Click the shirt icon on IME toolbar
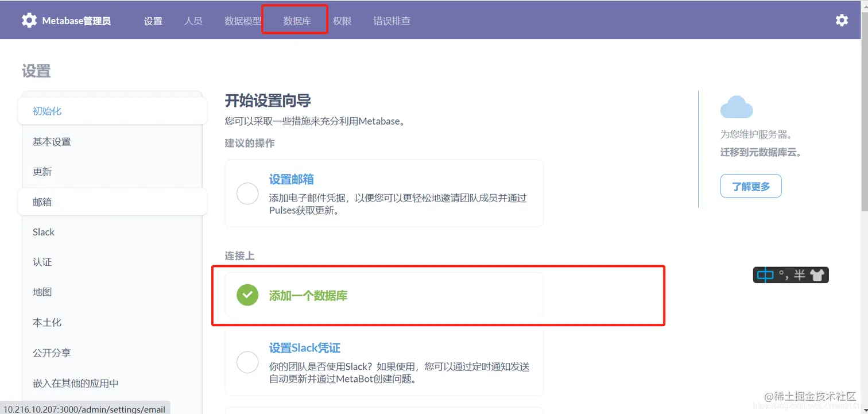The width and height of the screenshot is (868, 414). [x=817, y=276]
